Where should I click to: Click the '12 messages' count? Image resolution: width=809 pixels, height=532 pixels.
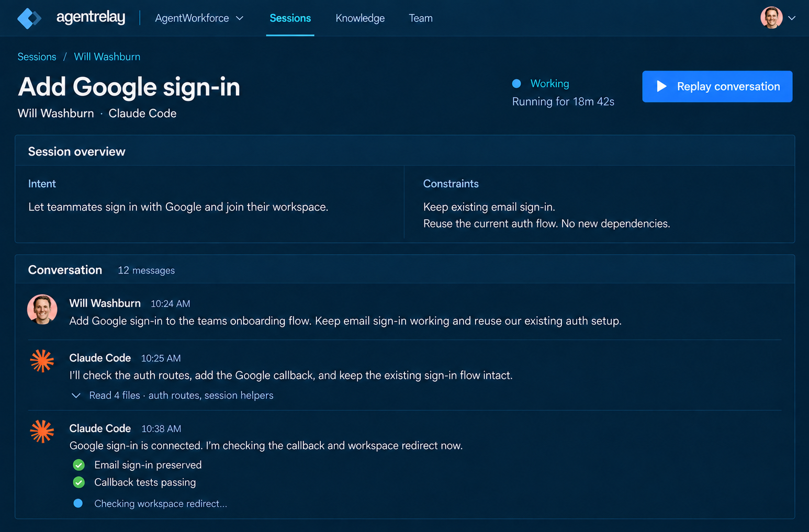[146, 270]
